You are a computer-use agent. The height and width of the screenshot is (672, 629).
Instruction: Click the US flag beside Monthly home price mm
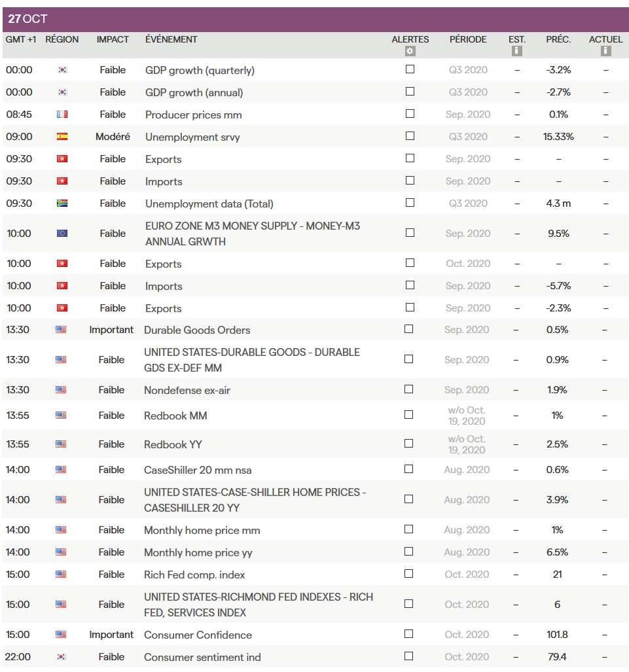(61, 530)
